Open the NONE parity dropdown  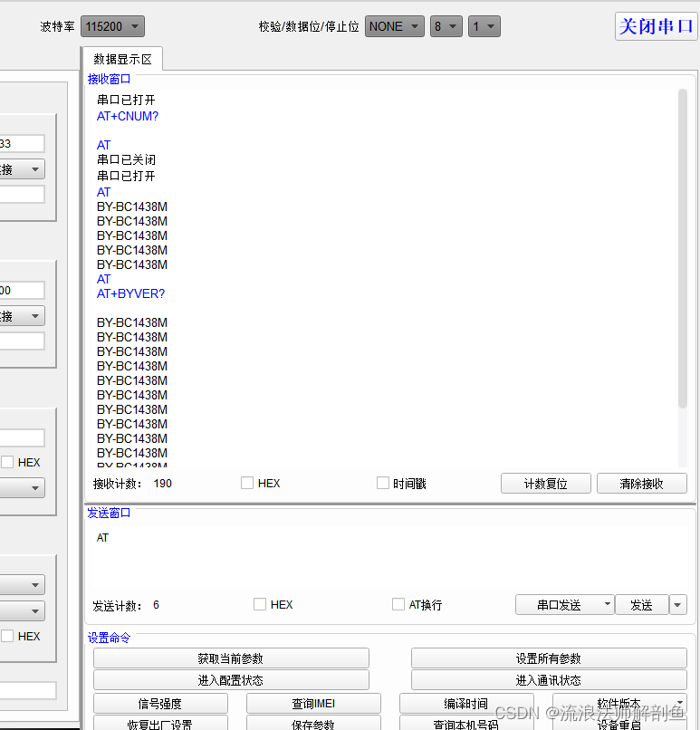[394, 26]
